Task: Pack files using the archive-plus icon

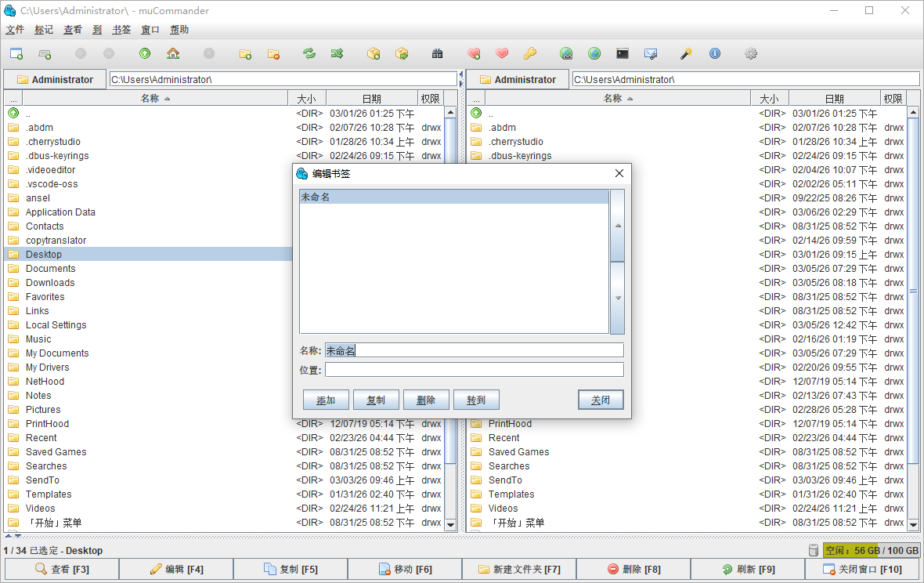Action: pos(374,53)
